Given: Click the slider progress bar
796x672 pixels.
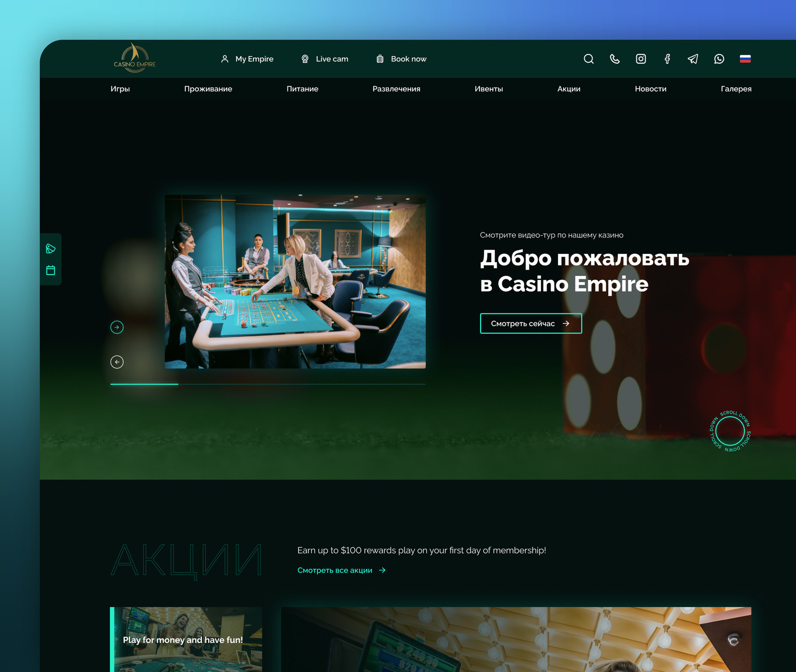Looking at the screenshot, I should coord(268,384).
